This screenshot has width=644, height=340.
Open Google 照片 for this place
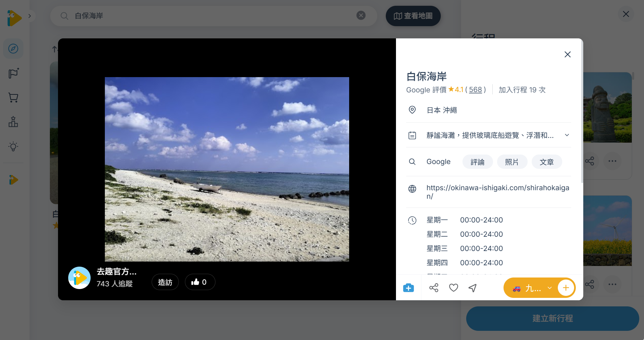[x=512, y=162]
